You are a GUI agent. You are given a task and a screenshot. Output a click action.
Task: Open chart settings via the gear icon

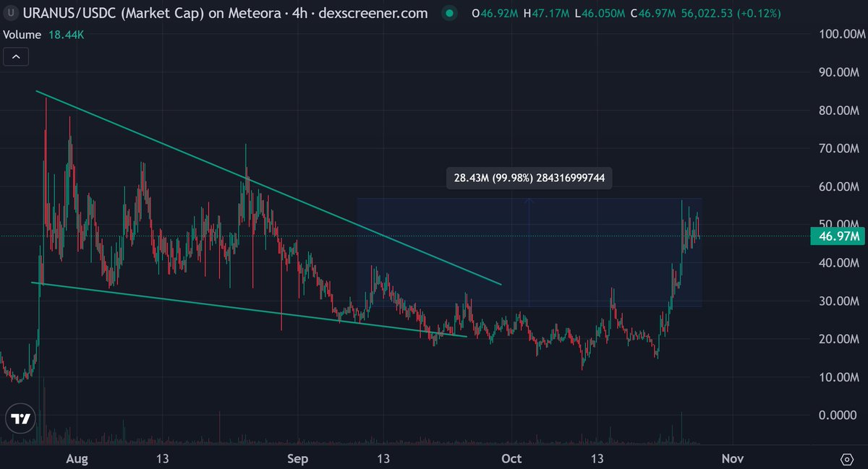847,459
